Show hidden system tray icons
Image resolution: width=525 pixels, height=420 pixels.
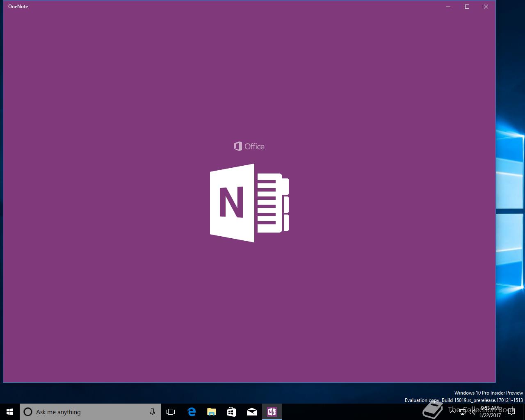click(x=453, y=411)
